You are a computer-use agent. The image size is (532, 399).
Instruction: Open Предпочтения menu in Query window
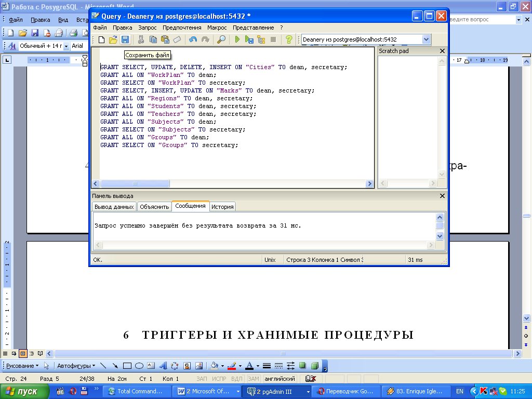pos(182,28)
